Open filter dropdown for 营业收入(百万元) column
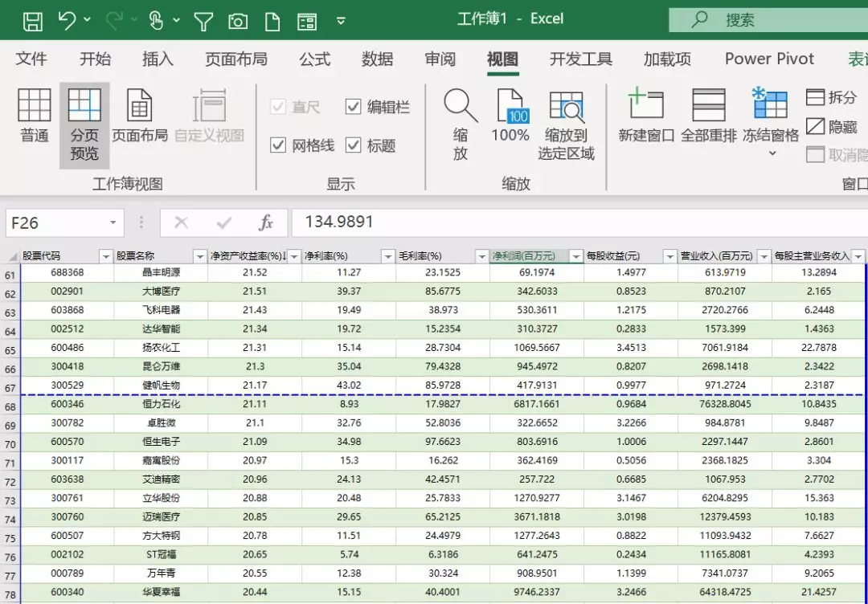 [x=764, y=256]
